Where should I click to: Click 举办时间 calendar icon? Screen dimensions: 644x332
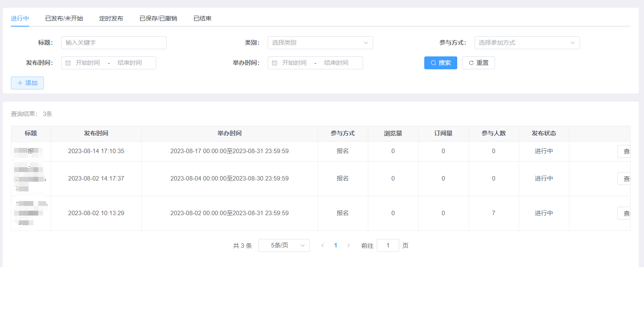click(275, 63)
